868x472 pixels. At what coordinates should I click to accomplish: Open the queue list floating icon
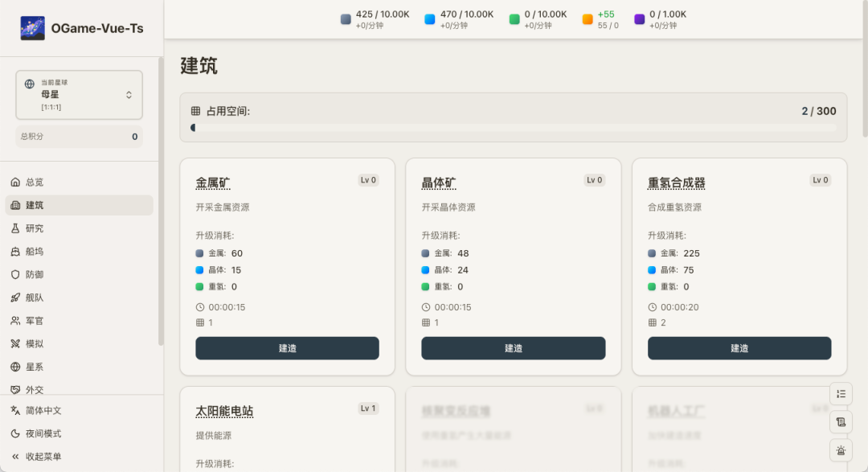click(841, 394)
